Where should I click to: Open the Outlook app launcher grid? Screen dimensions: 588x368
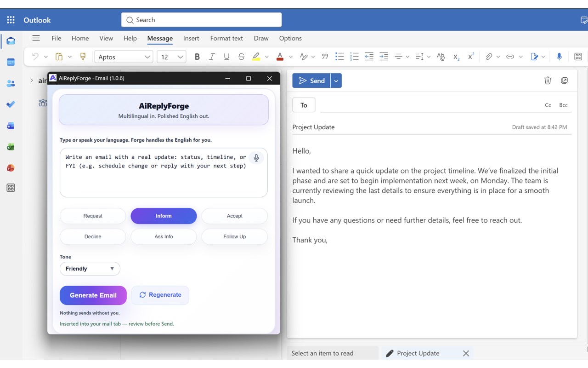(11, 20)
